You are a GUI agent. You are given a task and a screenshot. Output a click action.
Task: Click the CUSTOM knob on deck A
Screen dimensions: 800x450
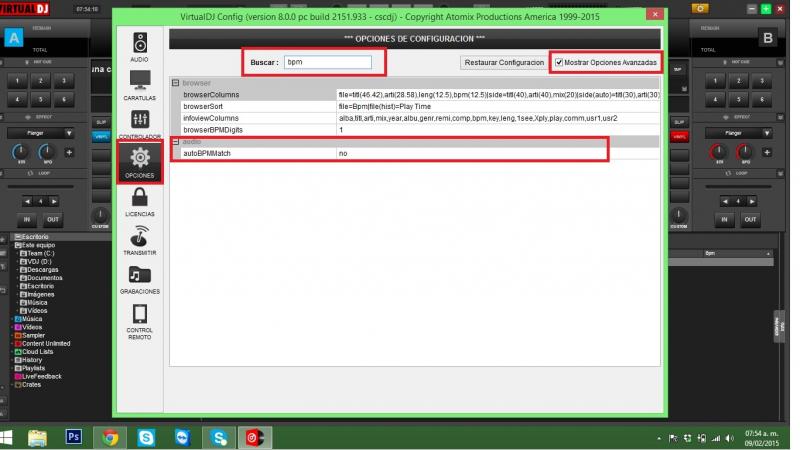pyautogui.click(x=100, y=215)
